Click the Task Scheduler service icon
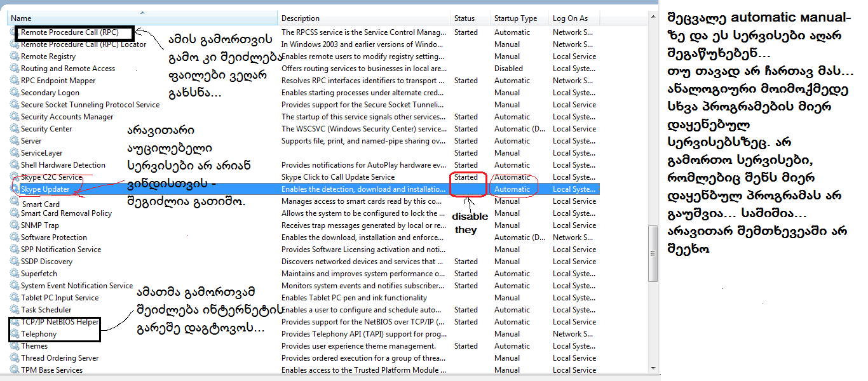 (x=15, y=310)
